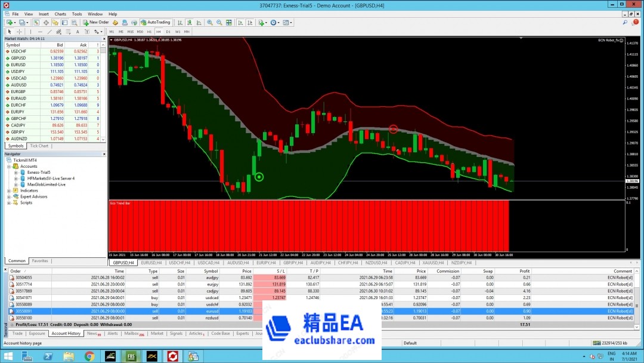This screenshot has height=363, width=644.
Task: Switch to the Mailbox terminal tab
Action: 134,333
